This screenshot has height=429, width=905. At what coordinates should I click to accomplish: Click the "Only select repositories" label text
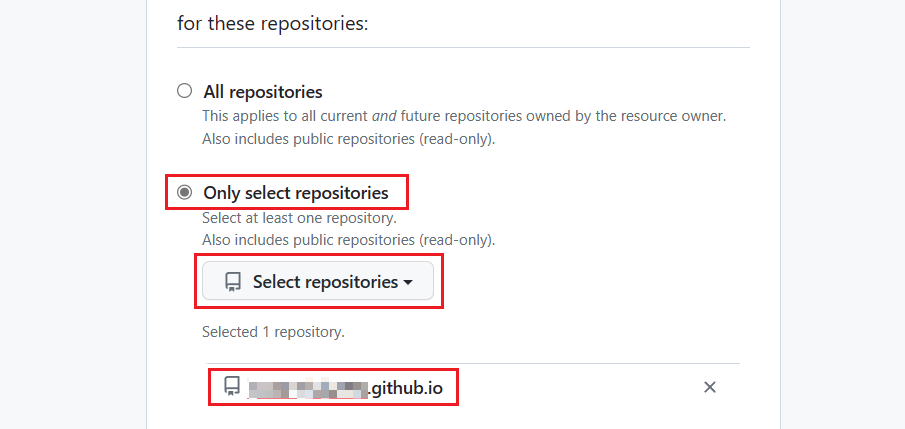point(295,192)
